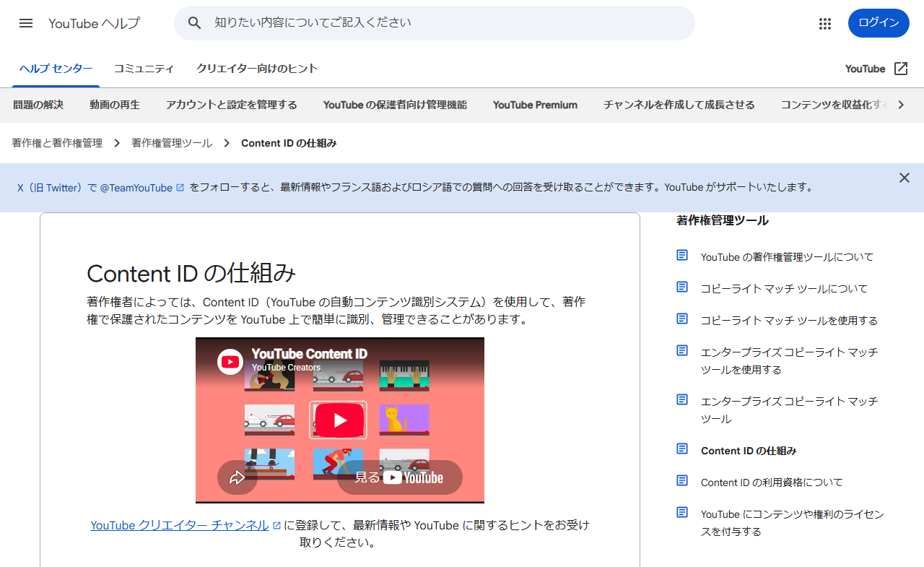The width and height of the screenshot is (924, 567).
Task: Click the video share arrow icon
Action: 237,477
